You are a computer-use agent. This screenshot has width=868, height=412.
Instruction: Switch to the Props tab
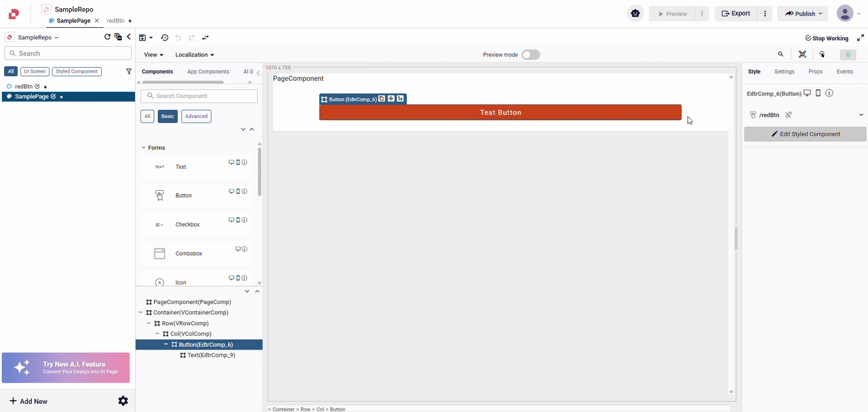[x=815, y=71]
